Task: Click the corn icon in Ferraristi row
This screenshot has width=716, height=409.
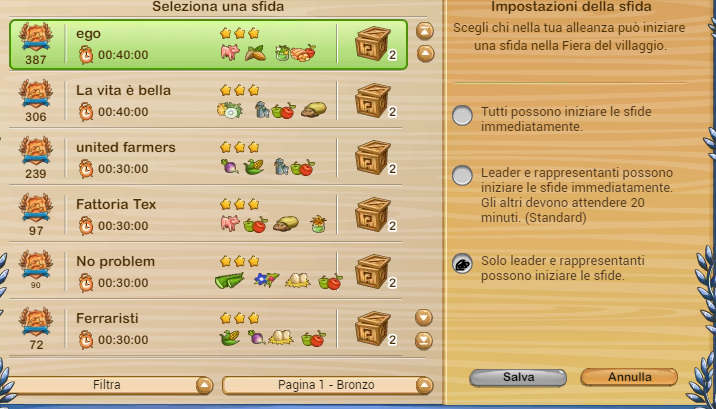Action: [x=230, y=338]
